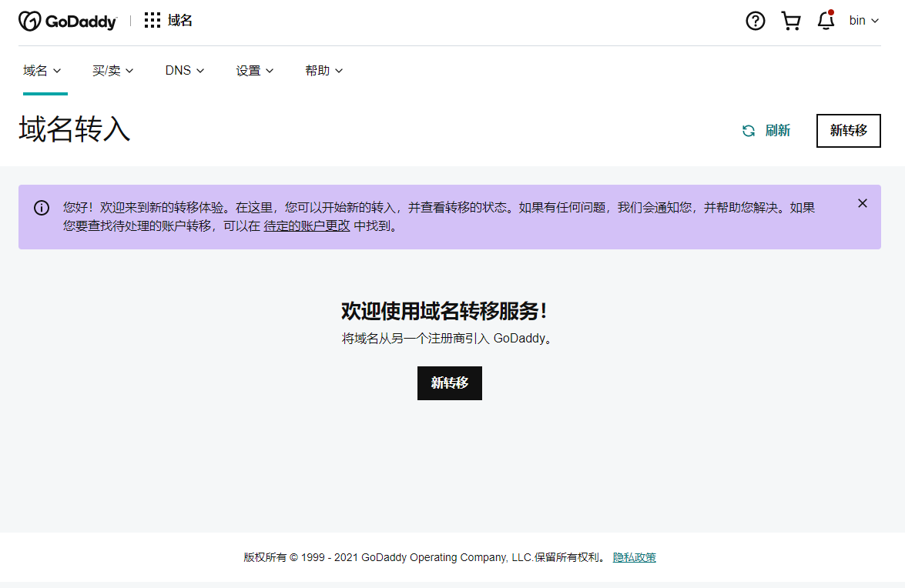The width and height of the screenshot is (905, 588).
Task: Open the apps grid icon
Action: coord(153,20)
